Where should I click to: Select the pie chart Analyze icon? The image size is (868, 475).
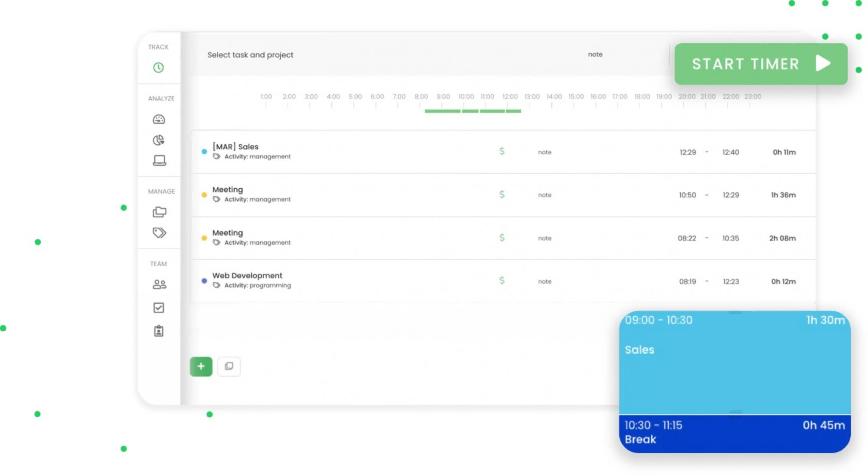158,140
